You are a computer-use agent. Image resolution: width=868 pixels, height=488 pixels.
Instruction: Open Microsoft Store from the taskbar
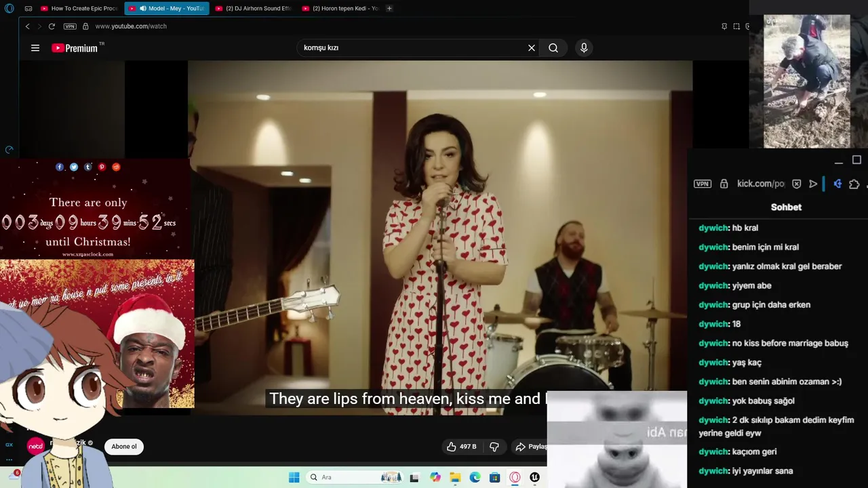tap(494, 477)
